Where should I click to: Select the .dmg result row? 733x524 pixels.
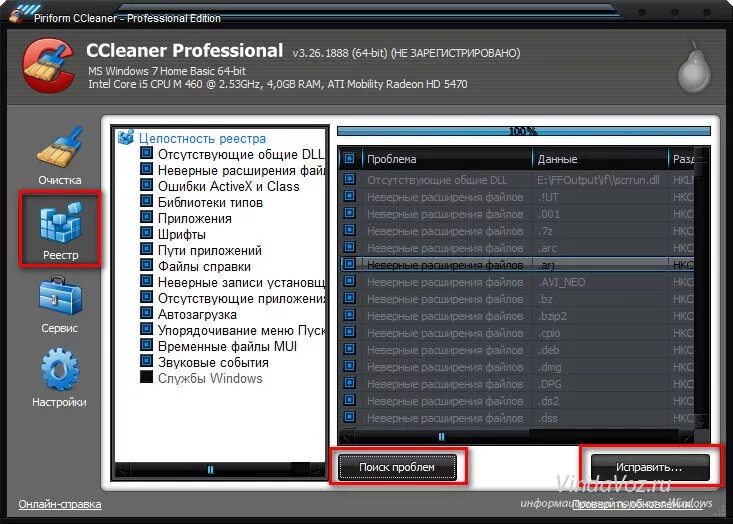point(518,367)
